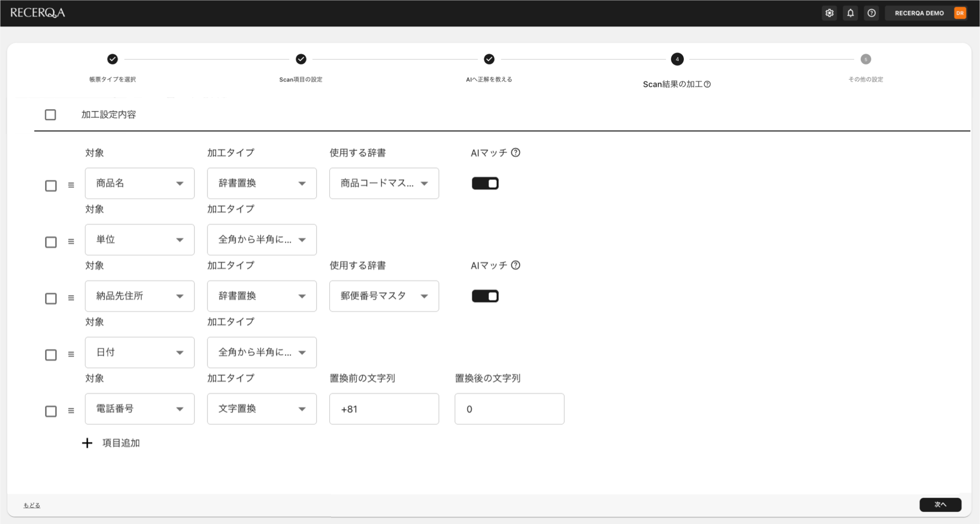Viewport: 980px width, 524px height.
Task: Open the 文字置換 type dropdown
Action: (262, 409)
